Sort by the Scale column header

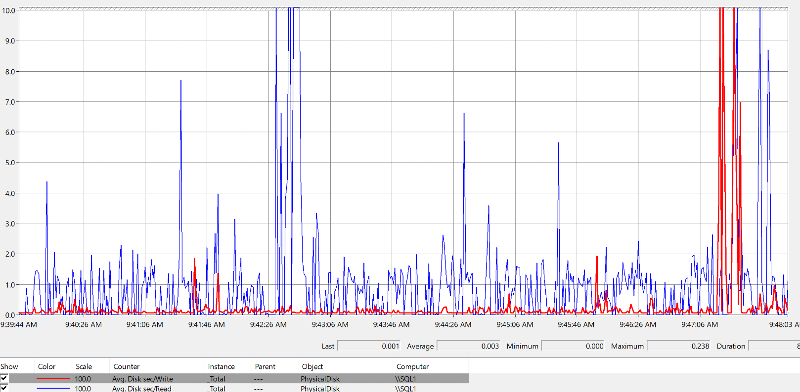83,366
